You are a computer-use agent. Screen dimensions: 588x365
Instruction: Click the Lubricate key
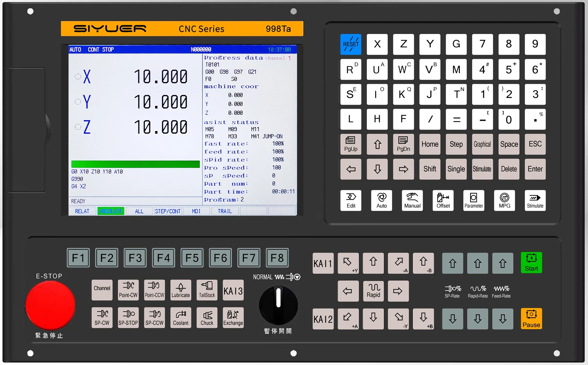point(181,290)
